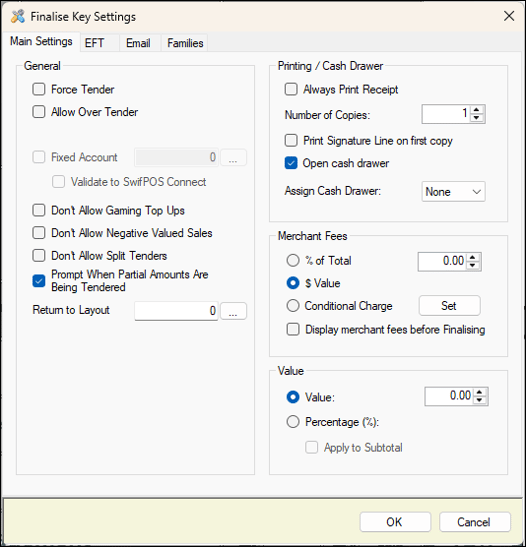Click the merchant fee amount field
The height and width of the screenshot is (547, 526).
pos(441,261)
